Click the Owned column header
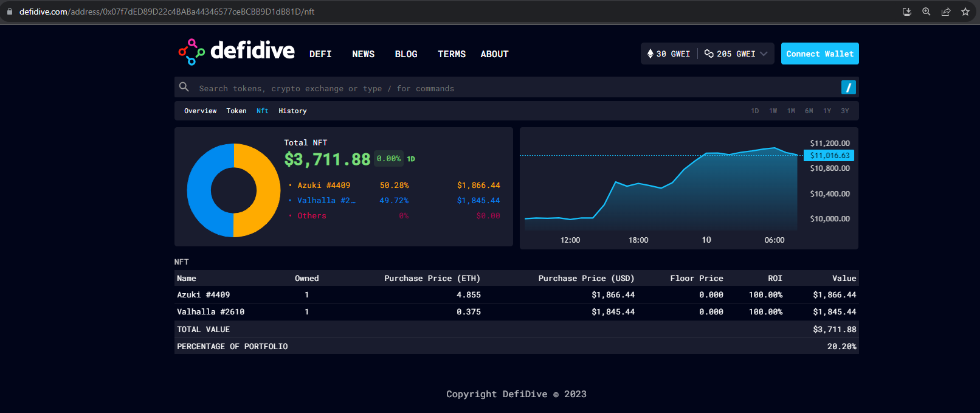The height and width of the screenshot is (413, 980). (307, 279)
